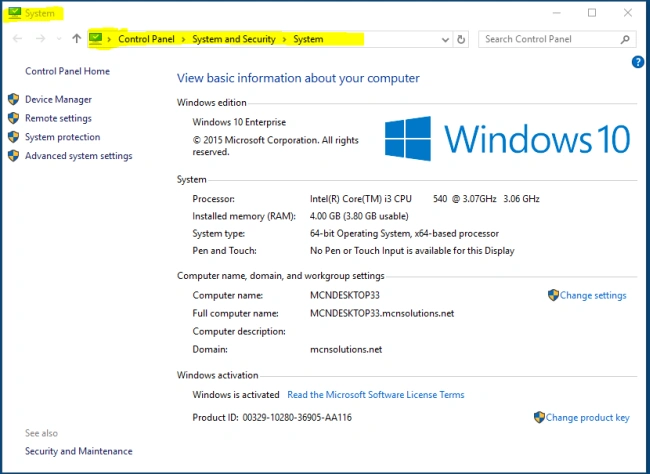Click Change product key
The width and height of the screenshot is (650, 474).
coord(587,418)
